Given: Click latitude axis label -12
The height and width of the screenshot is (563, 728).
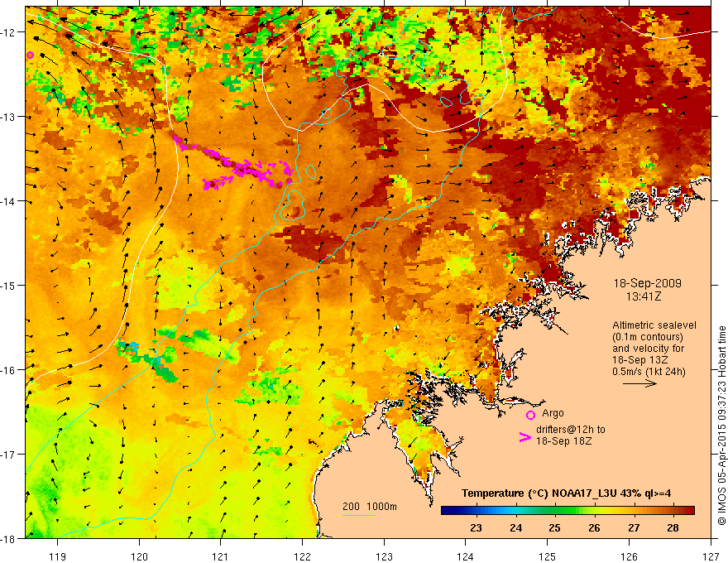Looking at the screenshot, I should tap(8, 32).
